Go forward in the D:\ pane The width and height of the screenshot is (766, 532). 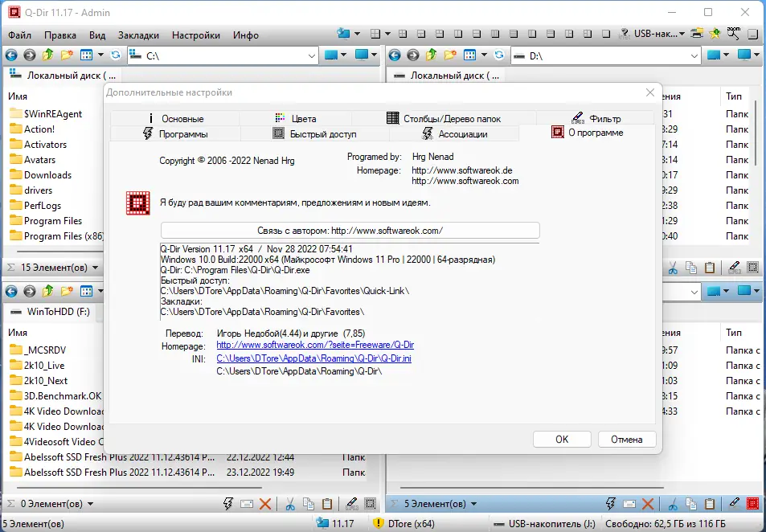[413, 55]
